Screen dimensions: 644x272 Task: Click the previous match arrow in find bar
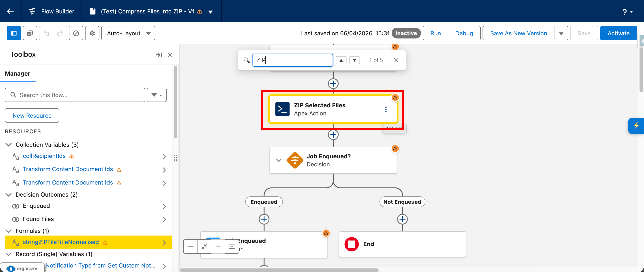point(341,60)
